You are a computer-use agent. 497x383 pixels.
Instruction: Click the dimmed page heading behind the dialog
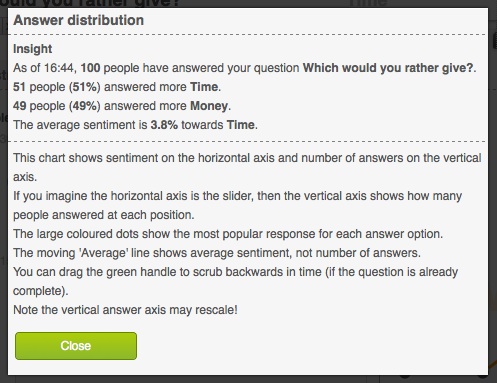pos(90,3)
